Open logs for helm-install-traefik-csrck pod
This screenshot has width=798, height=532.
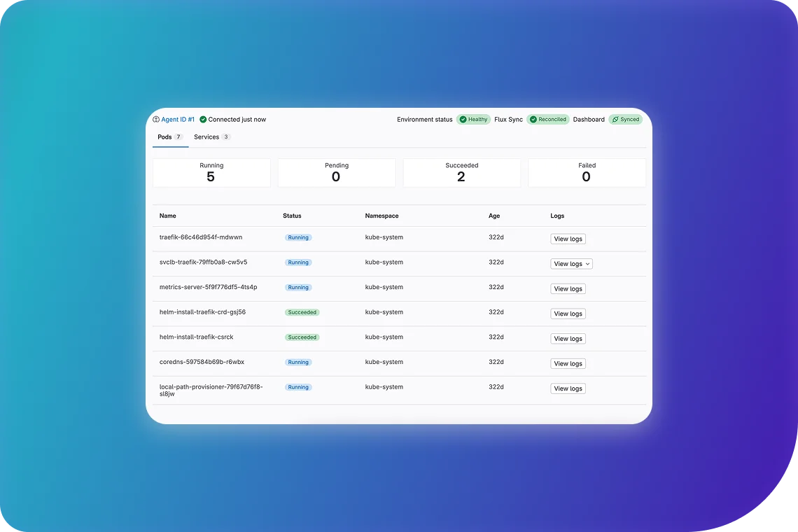(568, 339)
